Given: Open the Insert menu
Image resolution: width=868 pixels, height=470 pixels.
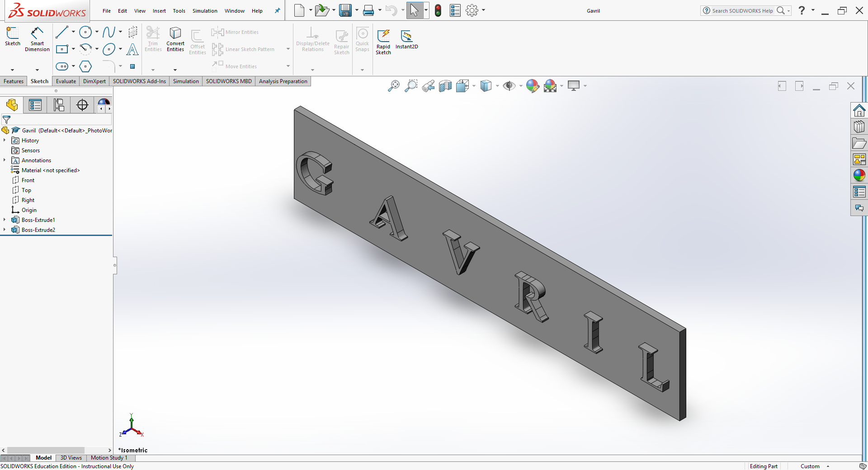Looking at the screenshot, I should click(x=159, y=11).
